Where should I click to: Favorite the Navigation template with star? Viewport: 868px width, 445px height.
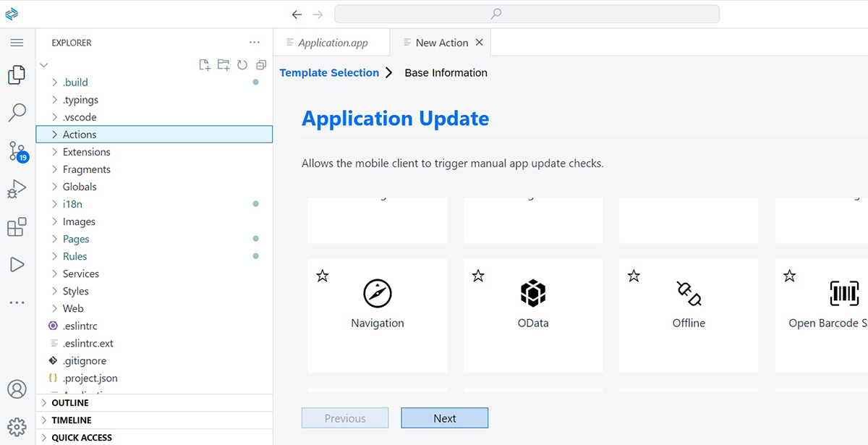tap(323, 276)
